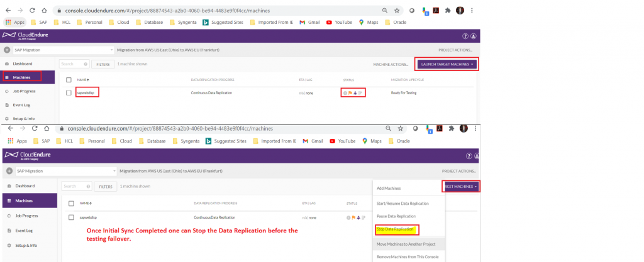Open sapwebdisp machine link in upper window

(x=86, y=93)
